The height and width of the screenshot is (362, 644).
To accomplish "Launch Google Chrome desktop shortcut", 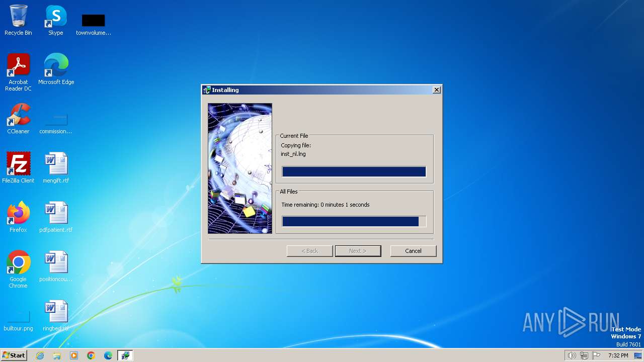I will tap(18, 269).
